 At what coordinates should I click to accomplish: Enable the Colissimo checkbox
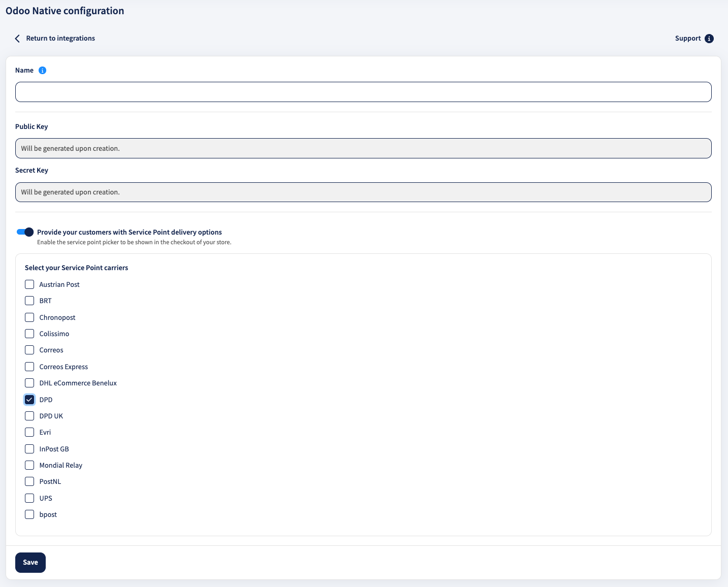coord(29,334)
